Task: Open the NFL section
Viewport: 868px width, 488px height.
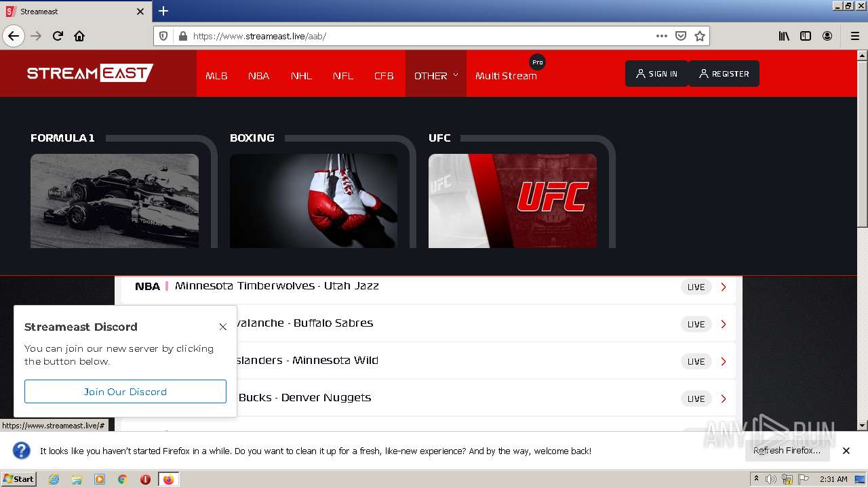Action: pos(342,76)
